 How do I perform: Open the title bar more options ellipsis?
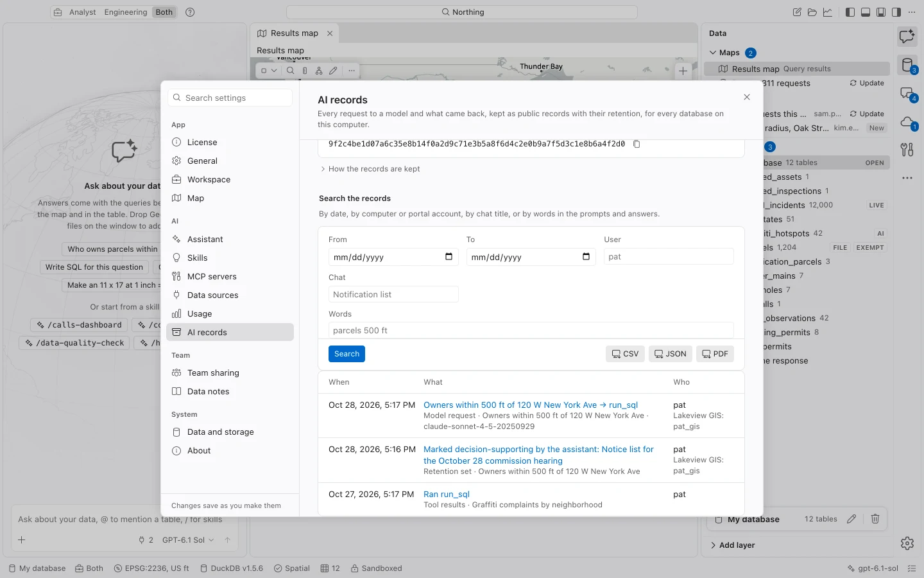(x=912, y=12)
